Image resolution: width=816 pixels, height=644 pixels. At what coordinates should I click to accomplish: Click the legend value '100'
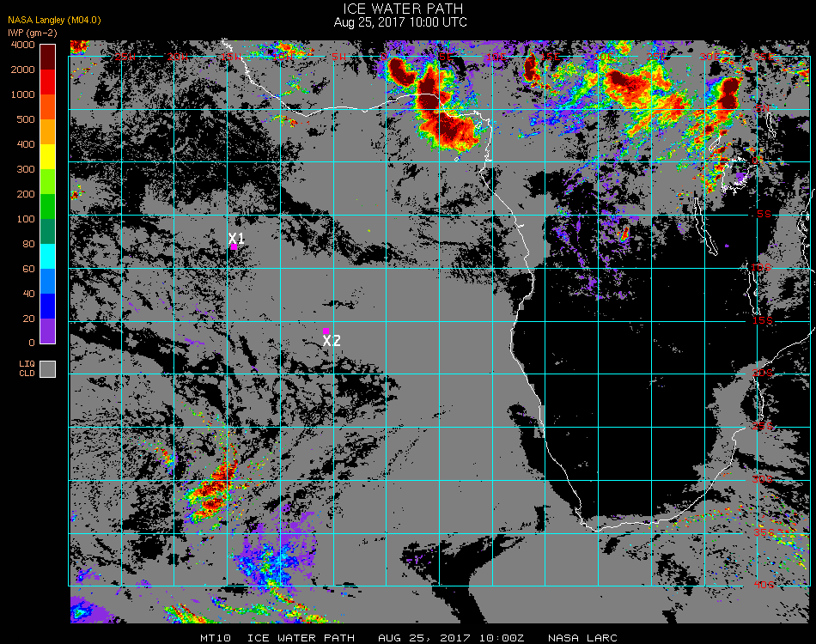pos(26,220)
